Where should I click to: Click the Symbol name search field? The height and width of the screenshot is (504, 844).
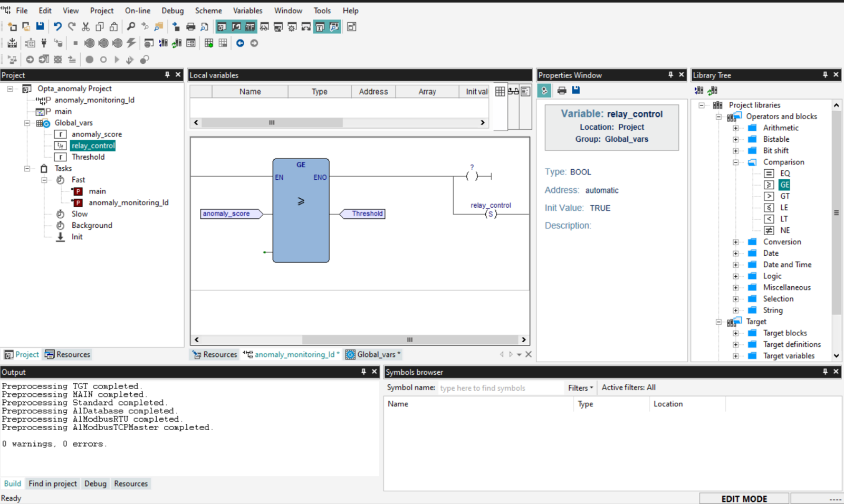pos(500,388)
